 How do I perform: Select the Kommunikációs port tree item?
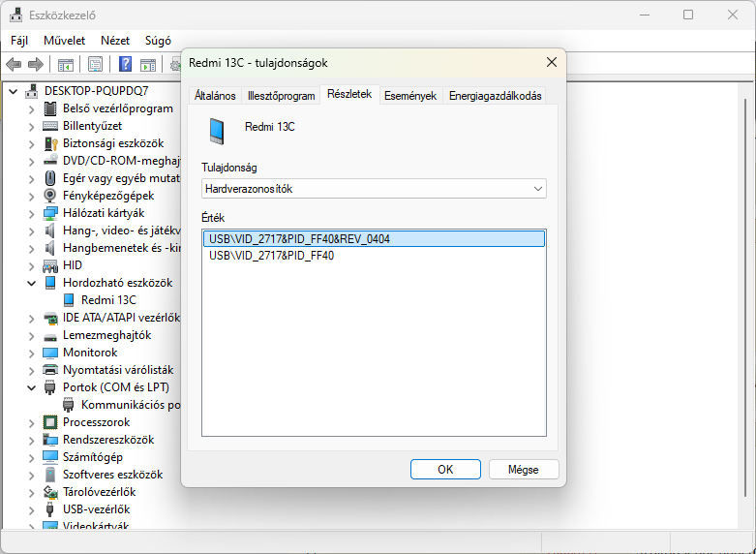click(x=131, y=405)
